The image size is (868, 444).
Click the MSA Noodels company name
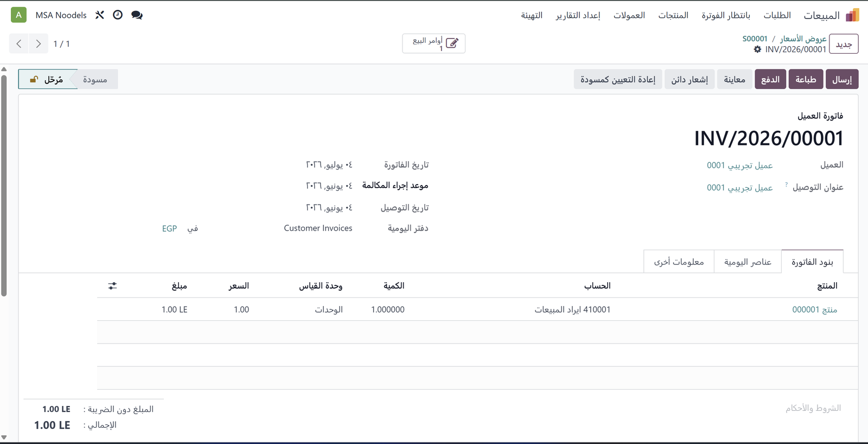pos(61,15)
